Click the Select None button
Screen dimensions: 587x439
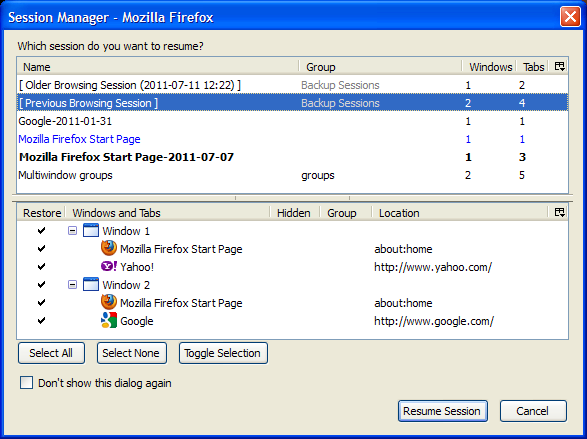[131, 353]
